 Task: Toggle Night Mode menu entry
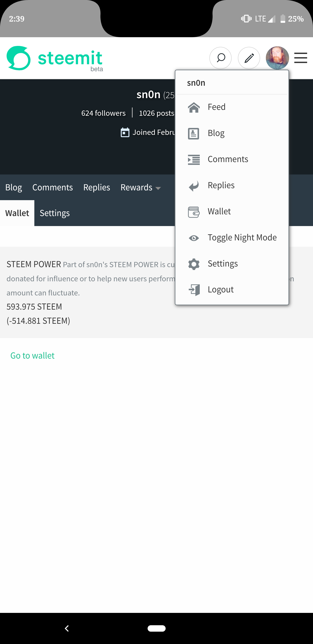pyautogui.click(x=232, y=238)
